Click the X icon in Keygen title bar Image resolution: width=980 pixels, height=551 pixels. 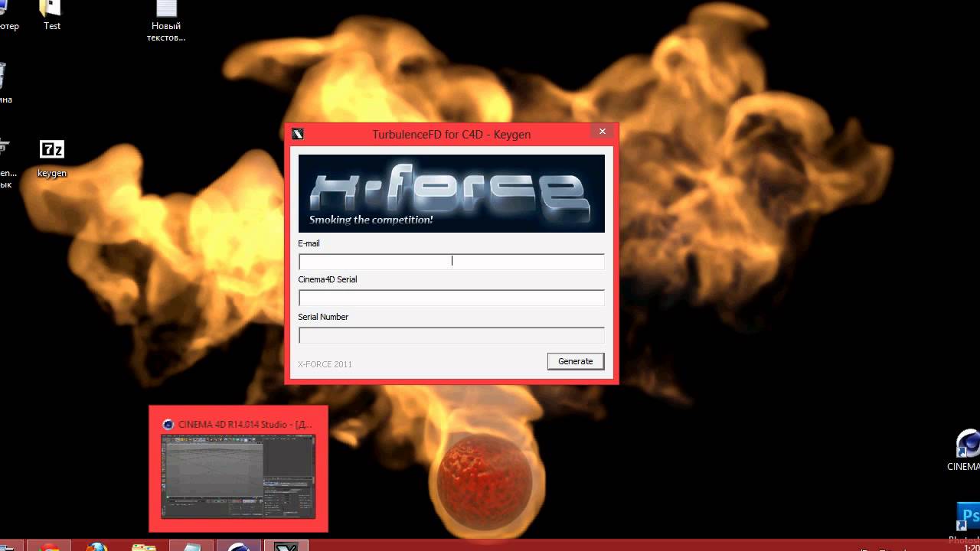[x=298, y=134]
